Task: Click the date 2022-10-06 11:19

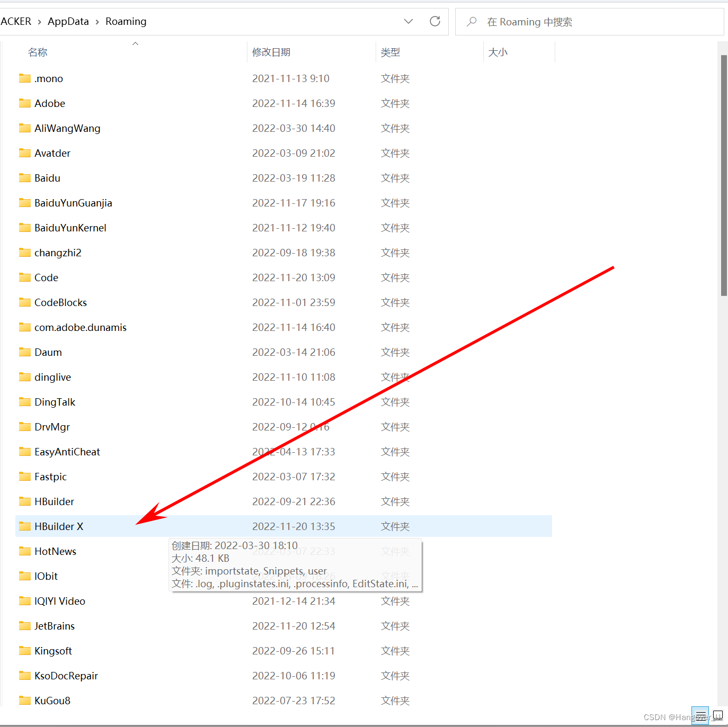Action: point(294,676)
